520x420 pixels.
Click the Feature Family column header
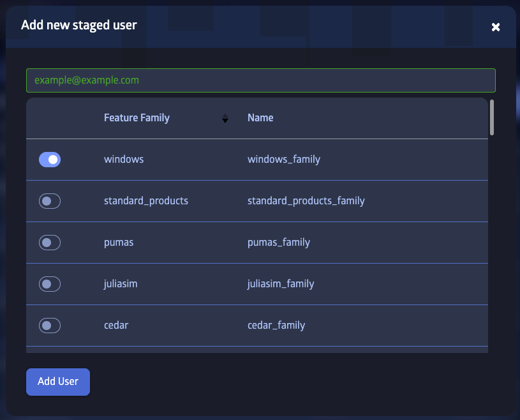pos(137,118)
